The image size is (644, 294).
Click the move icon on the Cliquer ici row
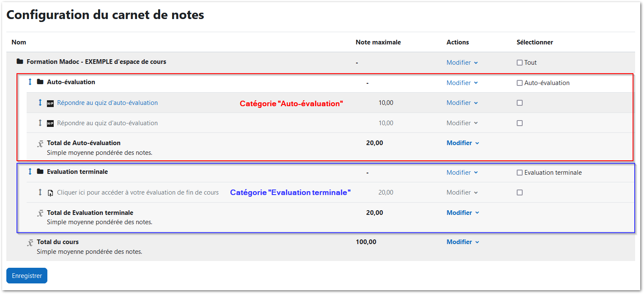(40, 192)
